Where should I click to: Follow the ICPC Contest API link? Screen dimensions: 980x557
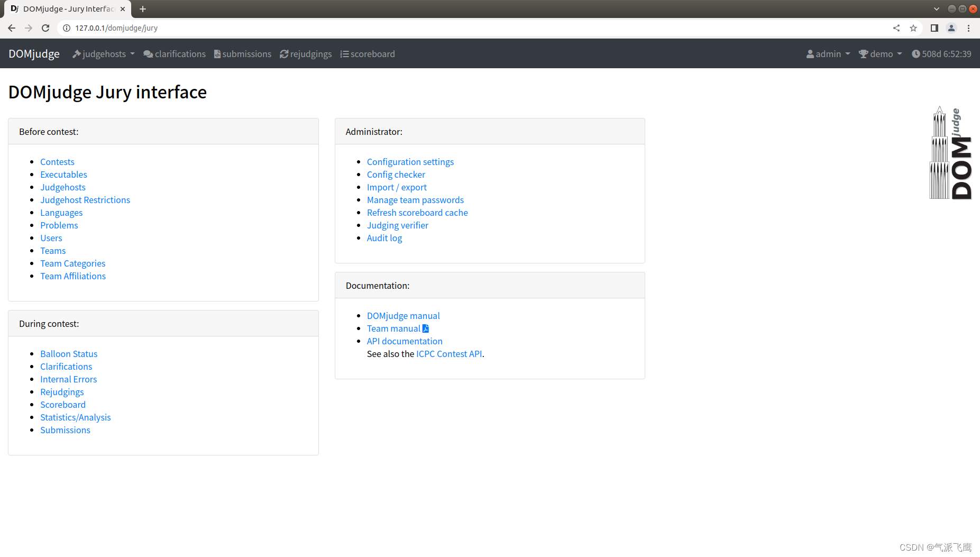[x=448, y=353]
